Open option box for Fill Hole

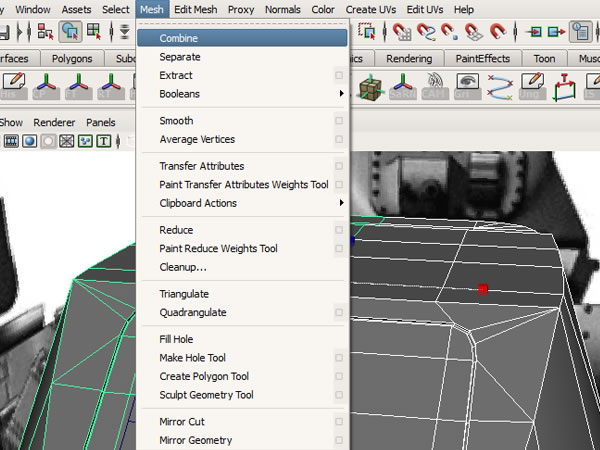(x=340, y=340)
